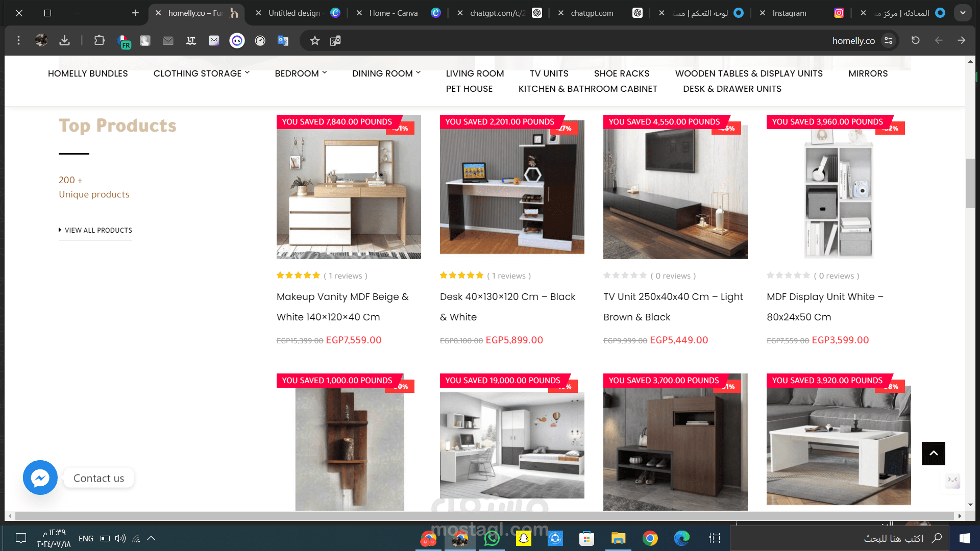Close the Instagram tab
Image resolution: width=980 pixels, height=551 pixels.
point(763,13)
